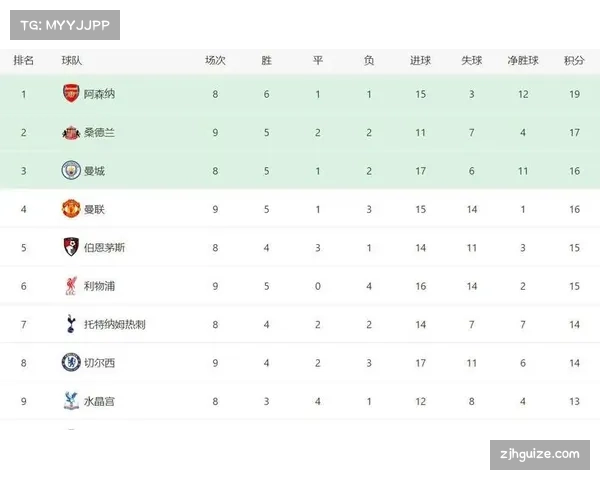Open the Bournemouth club badge
Screen dimensions: 600x480
pos(71,247)
